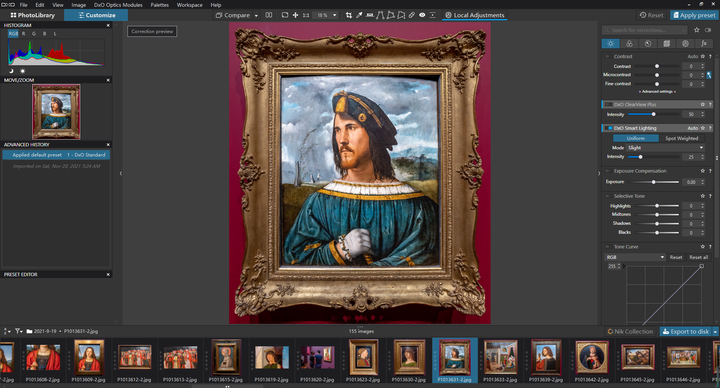This screenshot has height=388, width=720.
Task: Open the Tone Curve RGB channel dropdown
Action: pos(635,257)
